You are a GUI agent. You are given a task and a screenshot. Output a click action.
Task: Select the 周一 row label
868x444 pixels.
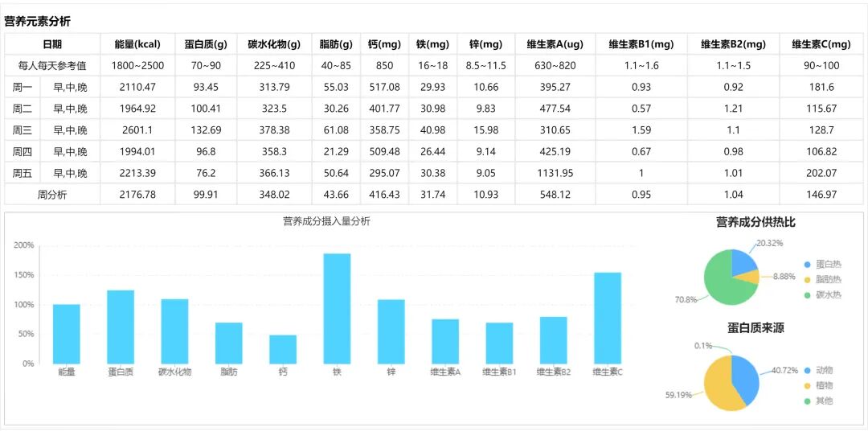point(23,87)
